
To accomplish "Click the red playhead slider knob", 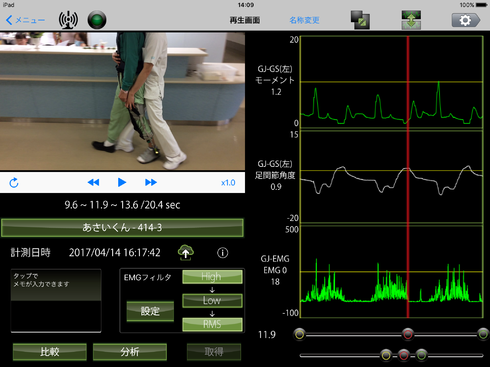I will (x=408, y=334).
